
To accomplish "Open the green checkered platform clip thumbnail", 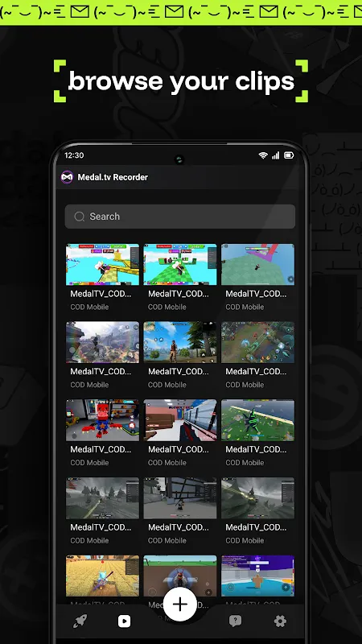I will (179, 265).
